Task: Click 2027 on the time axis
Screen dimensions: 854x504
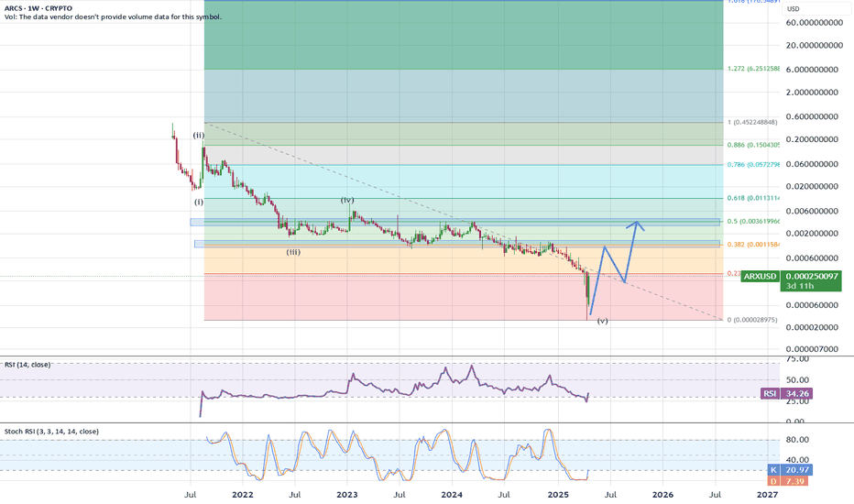Action: [x=767, y=495]
